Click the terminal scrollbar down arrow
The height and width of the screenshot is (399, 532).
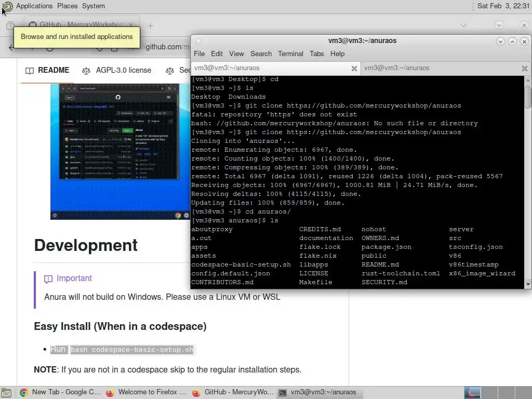click(x=528, y=284)
